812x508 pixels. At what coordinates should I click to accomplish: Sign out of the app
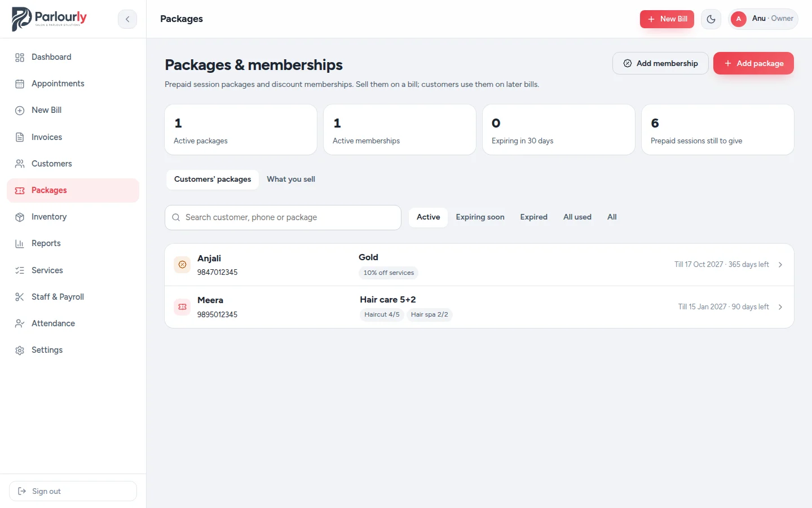73,491
